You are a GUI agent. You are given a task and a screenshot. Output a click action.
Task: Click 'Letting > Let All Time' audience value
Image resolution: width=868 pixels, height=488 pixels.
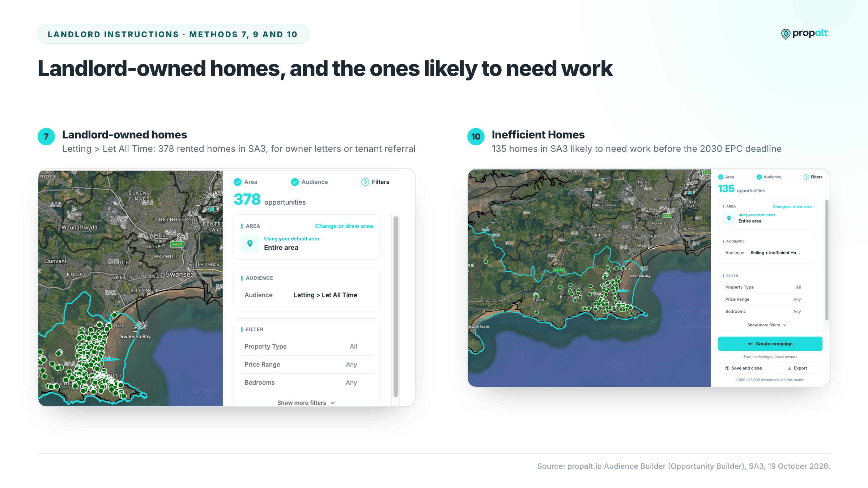tap(325, 295)
